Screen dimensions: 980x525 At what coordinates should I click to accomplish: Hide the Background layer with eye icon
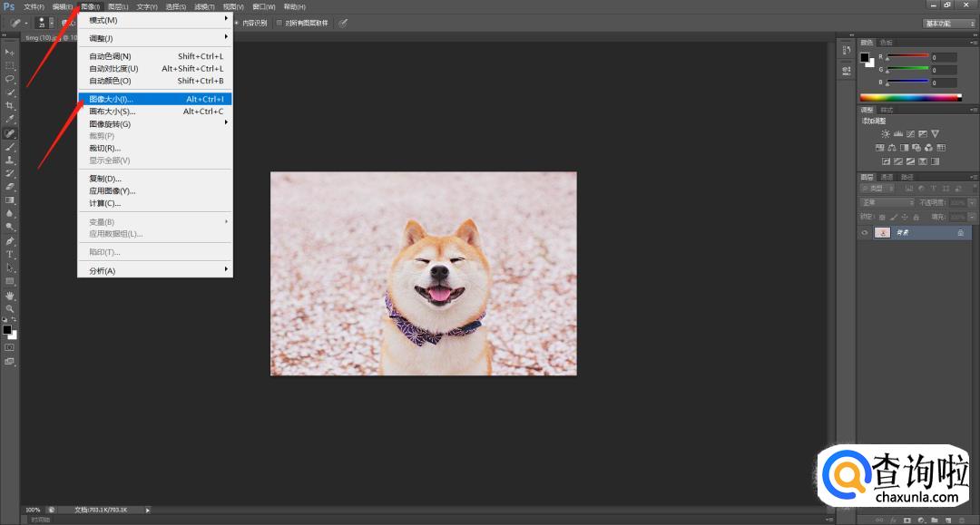(865, 233)
